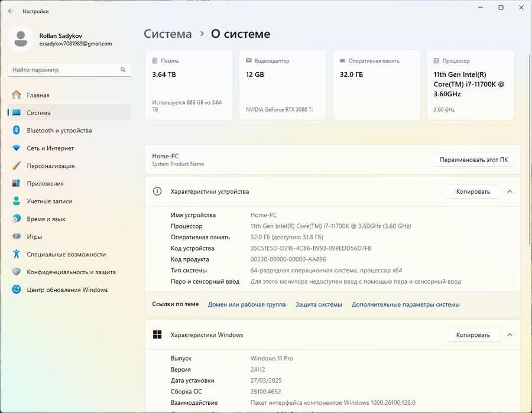Click the Сборка ОС value 26100.4652

click(x=265, y=392)
